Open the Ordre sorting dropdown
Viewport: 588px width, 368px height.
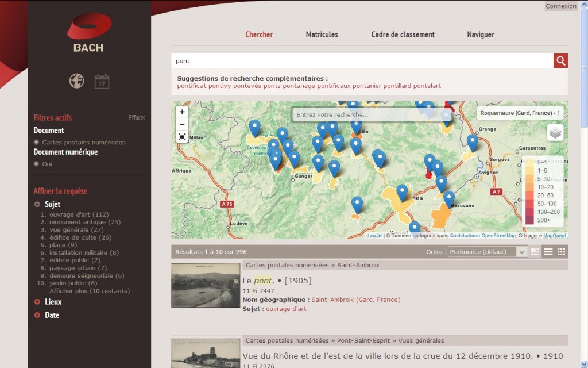(x=487, y=252)
